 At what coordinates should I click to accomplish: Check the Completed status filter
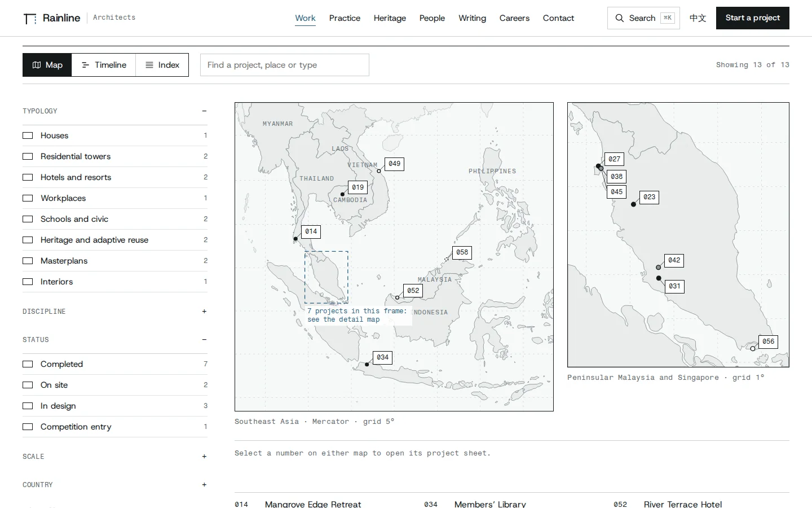(x=28, y=364)
